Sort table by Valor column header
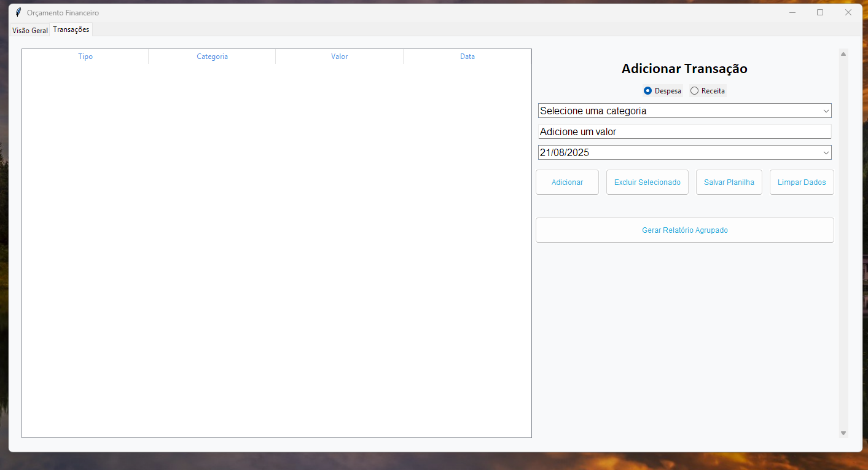This screenshot has height=470, width=868. 339,57
